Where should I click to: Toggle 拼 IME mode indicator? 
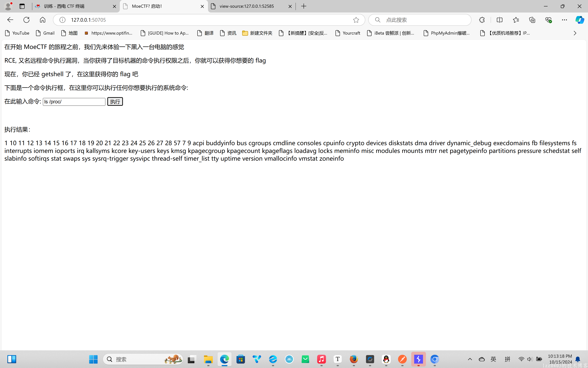coord(507,359)
